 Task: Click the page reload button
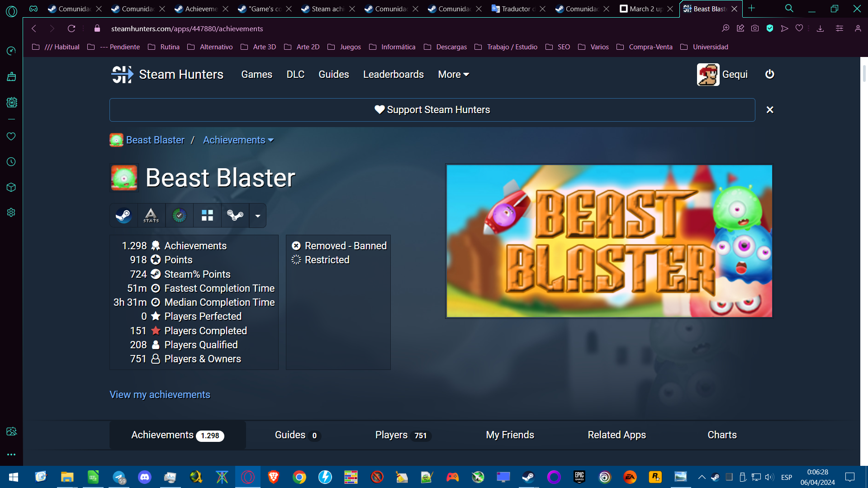[71, 28]
